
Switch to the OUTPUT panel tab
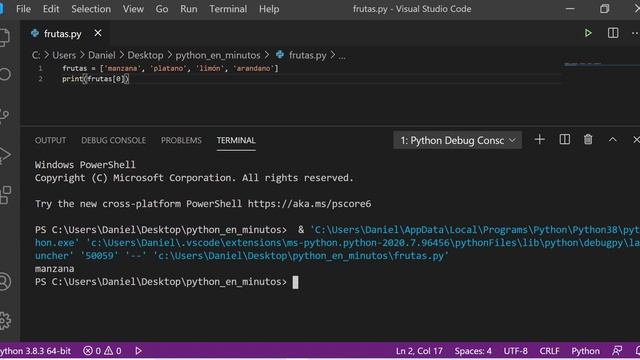[x=50, y=140]
